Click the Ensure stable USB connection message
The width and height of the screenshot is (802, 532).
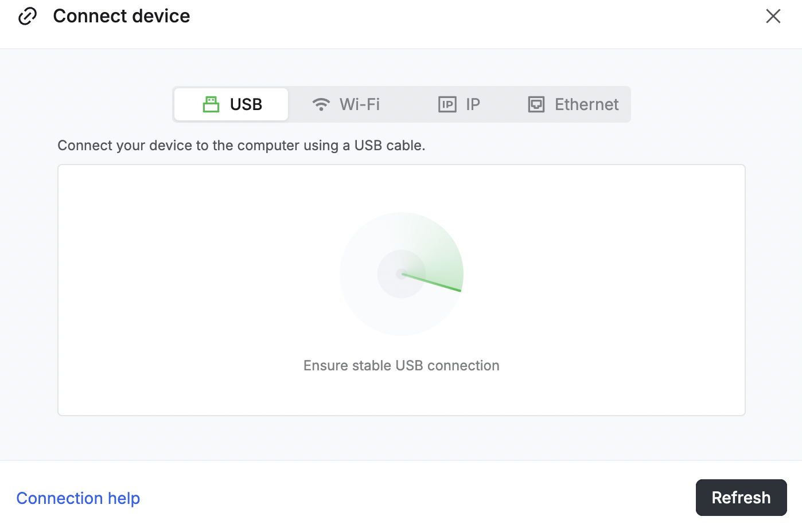coord(401,366)
